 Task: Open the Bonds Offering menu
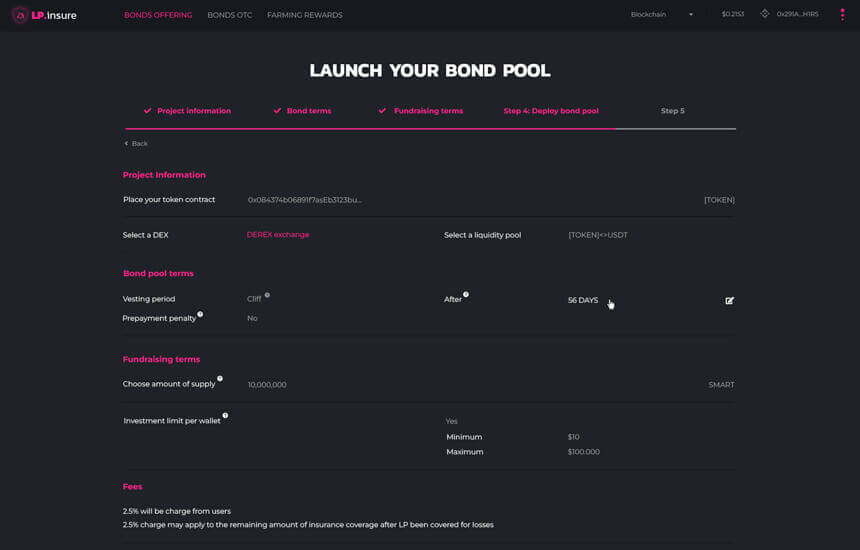click(x=158, y=15)
